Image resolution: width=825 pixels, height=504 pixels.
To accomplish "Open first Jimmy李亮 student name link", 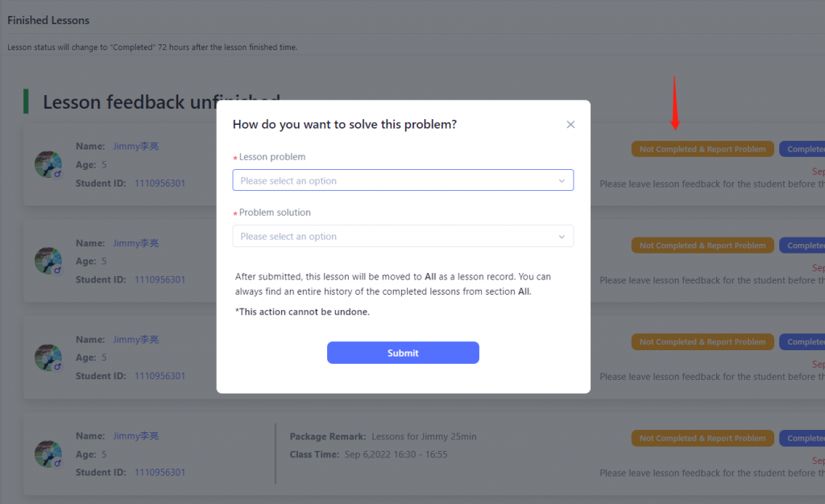I will 135,146.
